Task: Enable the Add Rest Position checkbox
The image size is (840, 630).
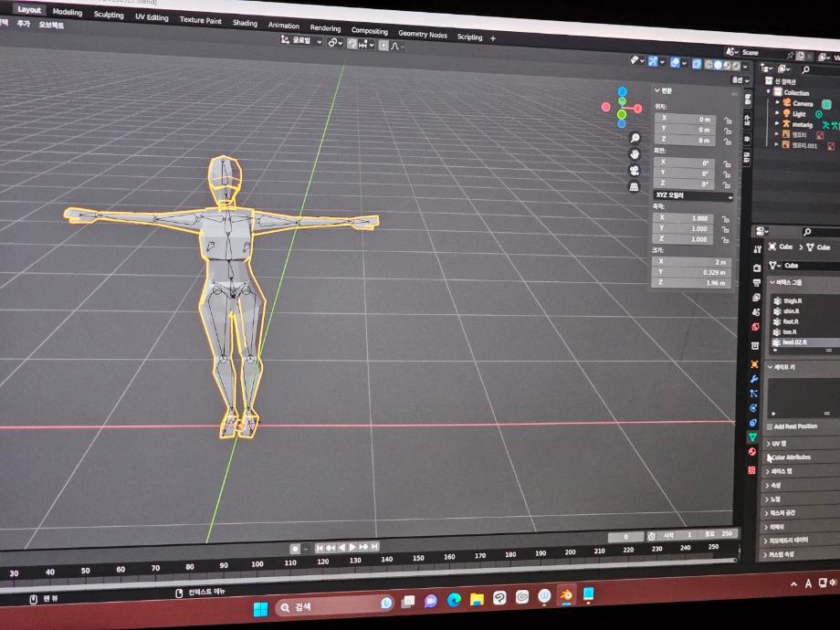Action: tap(770, 426)
